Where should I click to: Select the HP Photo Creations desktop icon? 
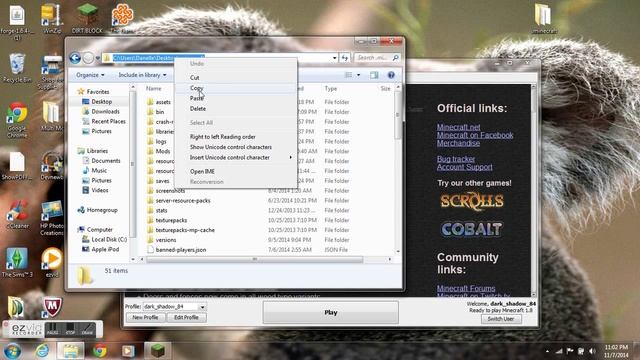pos(52,218)
